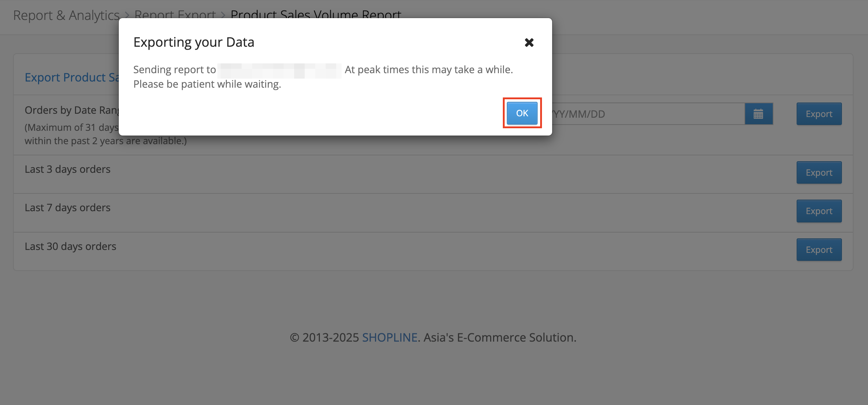Click the blurred recipient email address
The image size is (868, 405).
click(279, 70)
